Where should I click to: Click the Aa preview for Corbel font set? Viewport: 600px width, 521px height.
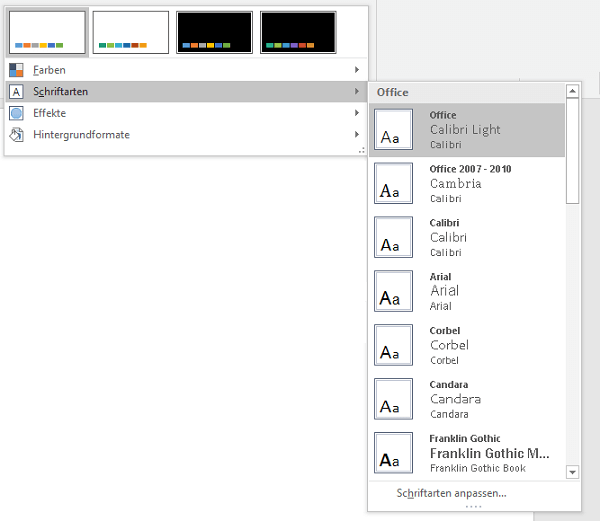(x=393, y=345)
